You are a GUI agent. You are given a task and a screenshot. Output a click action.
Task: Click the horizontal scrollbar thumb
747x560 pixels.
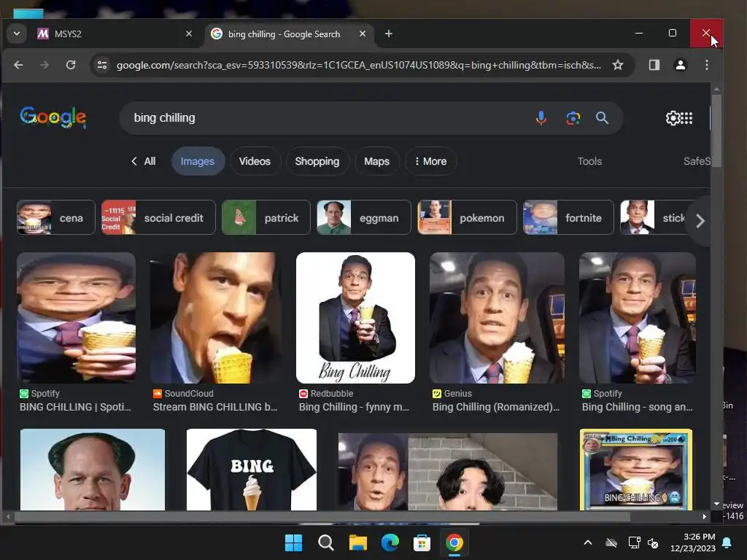322,516
